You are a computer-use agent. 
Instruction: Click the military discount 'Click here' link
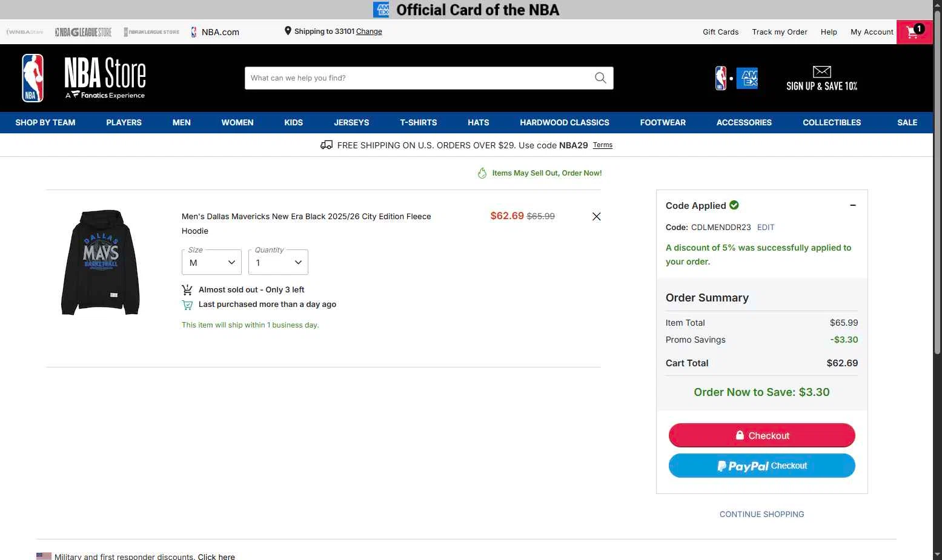pos(216,556)
